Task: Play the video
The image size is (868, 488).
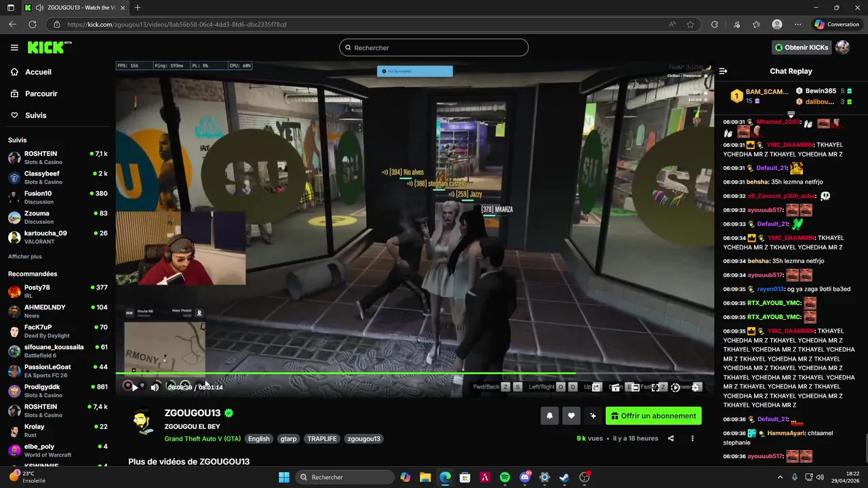Action: [134, 387]
